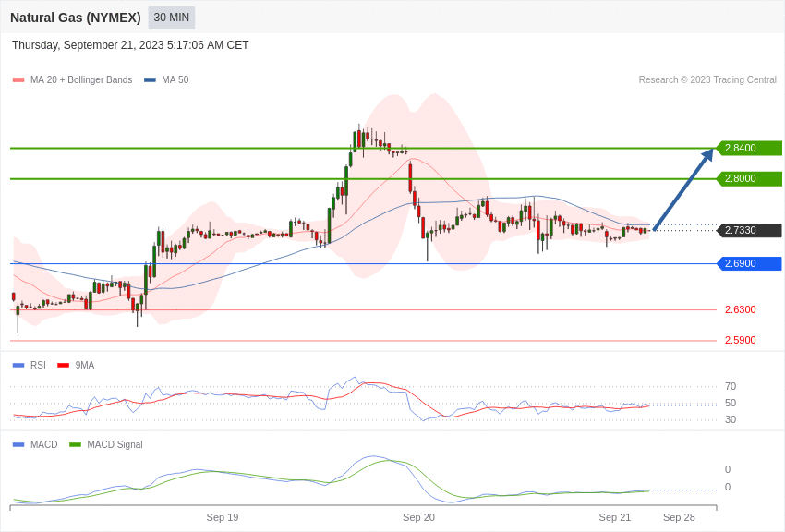The height and width of the screenshot is (532, 785).
Task: Click the red 2.6300 support label
Action: 741,309
